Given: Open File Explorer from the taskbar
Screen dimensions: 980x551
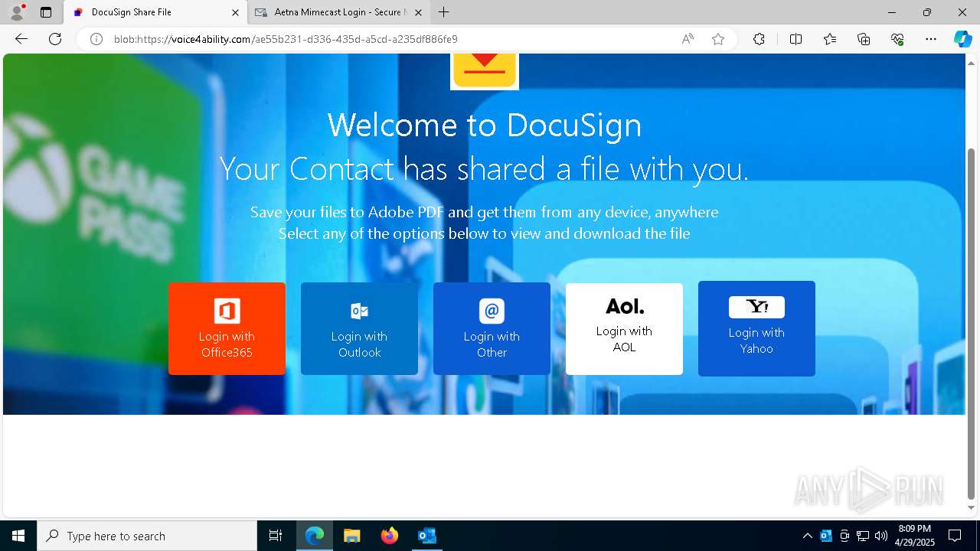Looking at the screenshot, I should (352, 536).
